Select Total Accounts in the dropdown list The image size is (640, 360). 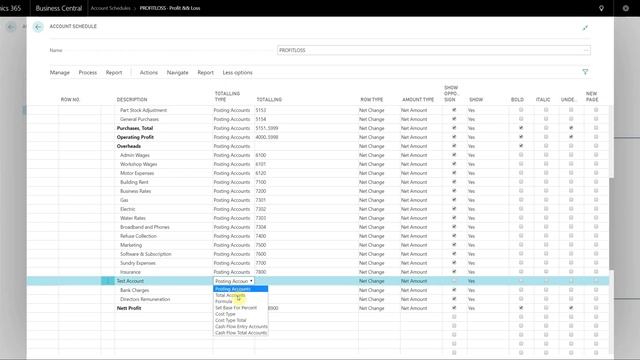pyautogui.click(x=241, y=295)
